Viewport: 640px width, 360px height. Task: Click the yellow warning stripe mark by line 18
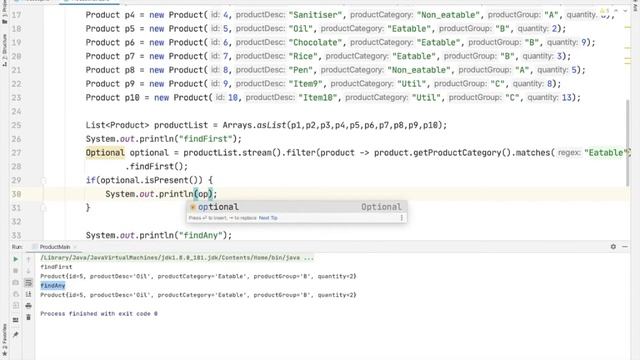627,27
